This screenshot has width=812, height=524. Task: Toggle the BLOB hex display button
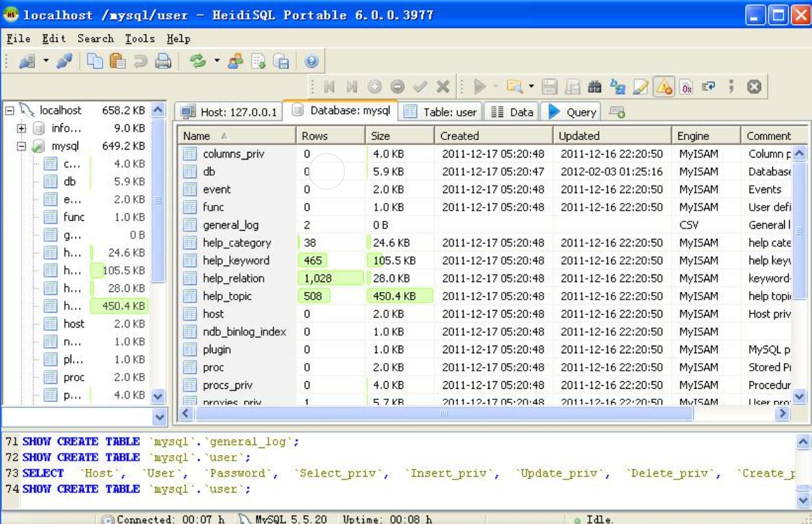[x=687, y=87]
